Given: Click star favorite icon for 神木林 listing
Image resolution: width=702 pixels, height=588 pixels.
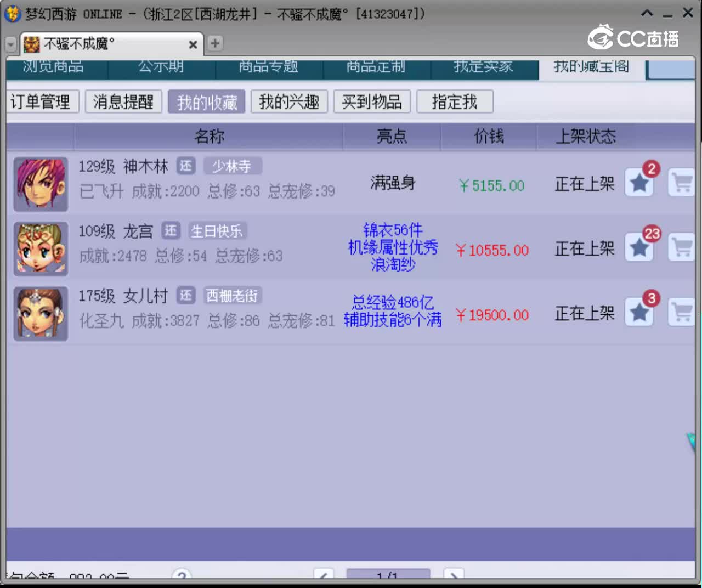Looking at the screenshot, I should (x=639, y=183).
